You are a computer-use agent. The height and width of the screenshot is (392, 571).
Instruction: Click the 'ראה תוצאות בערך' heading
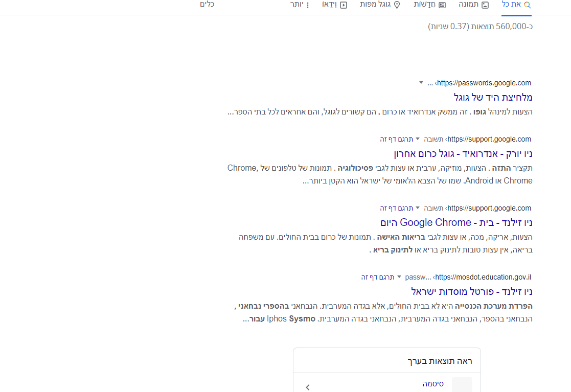[x=440, y=361]
